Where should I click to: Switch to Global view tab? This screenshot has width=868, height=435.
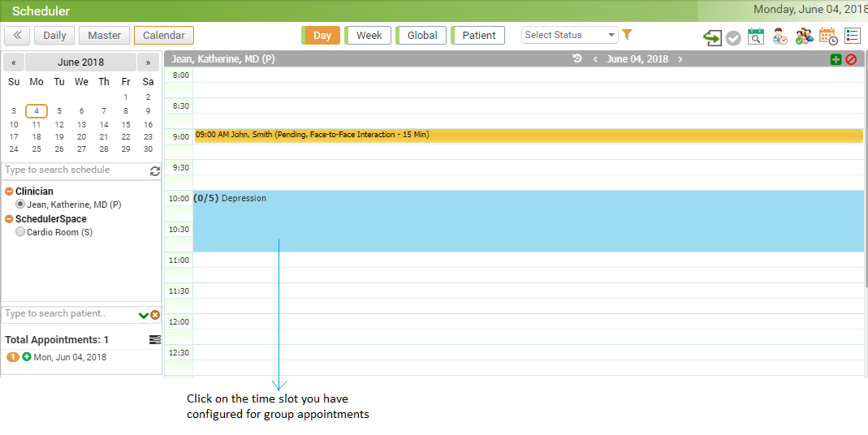tap(421, 36)
